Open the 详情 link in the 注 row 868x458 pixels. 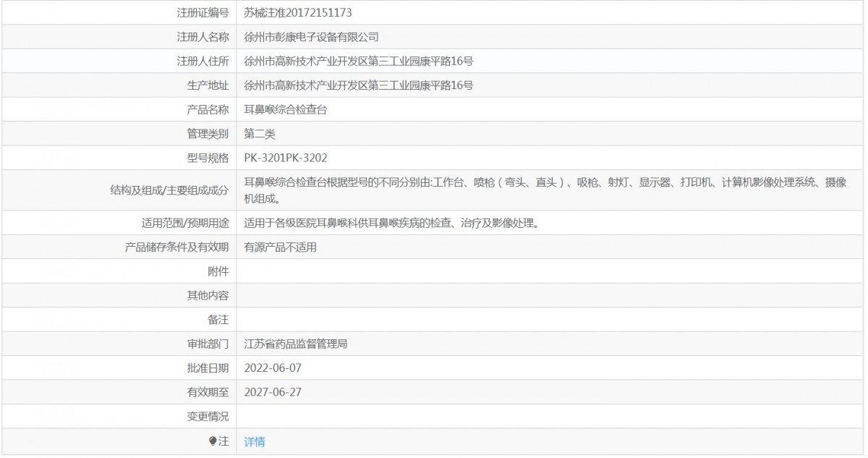255,441
